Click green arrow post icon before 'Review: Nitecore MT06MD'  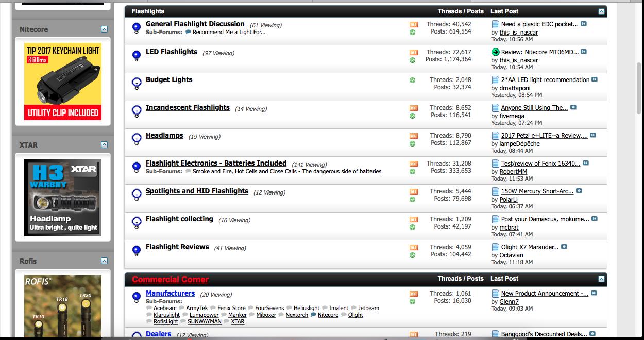click(x=495, y=52)
